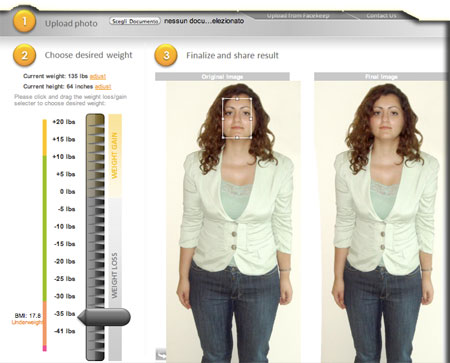Click the Scegli Documento file button

pyautogui.click(x=135, y=21)
